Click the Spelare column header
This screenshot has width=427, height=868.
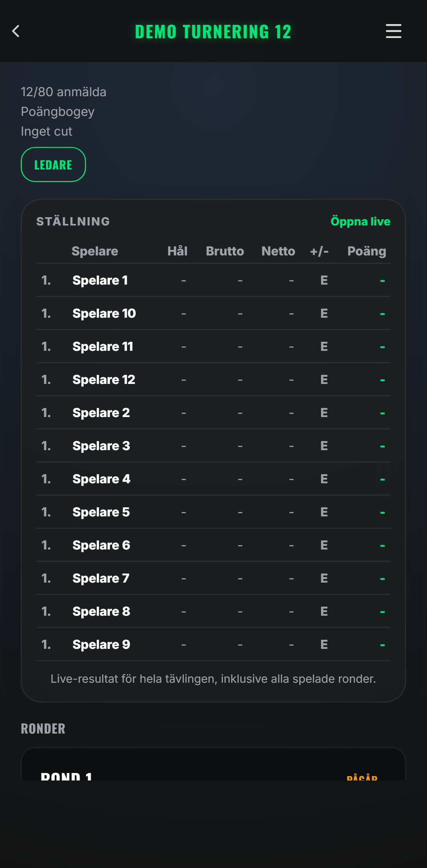pyautogui.click(x=95, y=251)
